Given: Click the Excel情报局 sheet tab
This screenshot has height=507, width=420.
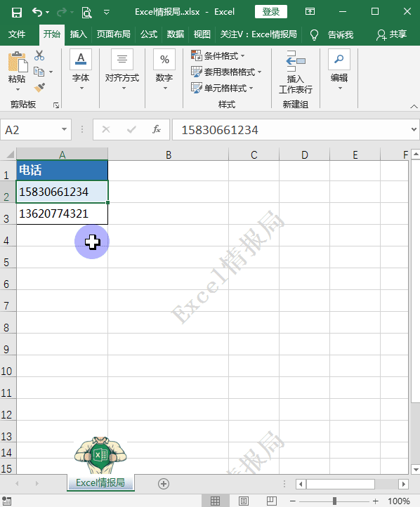Looking at the screenshot, I should click(100, 482).
